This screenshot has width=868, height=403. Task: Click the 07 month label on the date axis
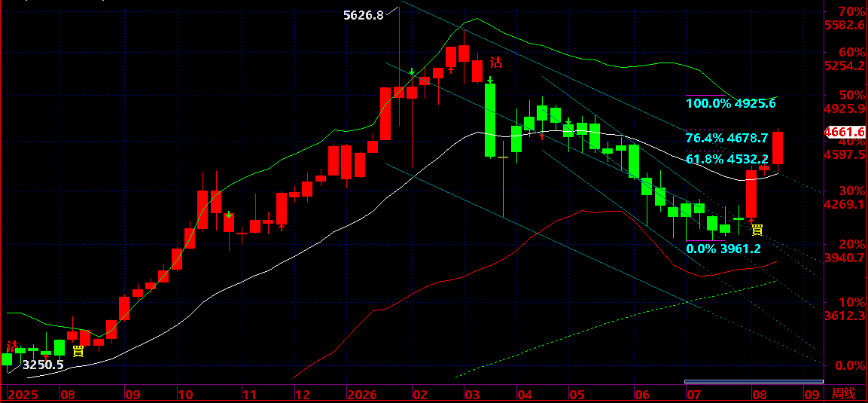click(x=693, y=395)
